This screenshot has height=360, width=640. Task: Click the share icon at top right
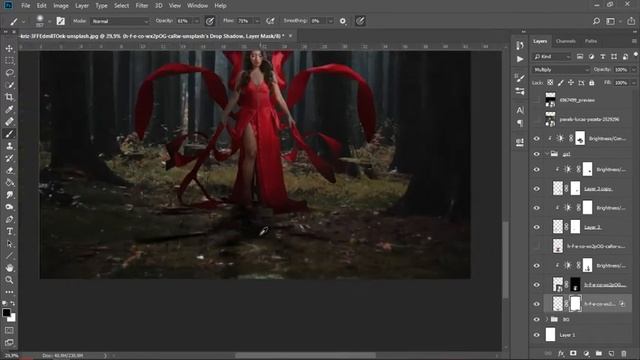pyautogui.click(x=631, y=21)
